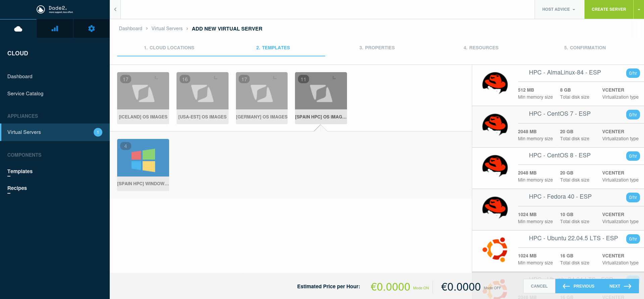Click the Dade2 logo
Viewport: 644px width, 299px height.
[x=55, y=9]
